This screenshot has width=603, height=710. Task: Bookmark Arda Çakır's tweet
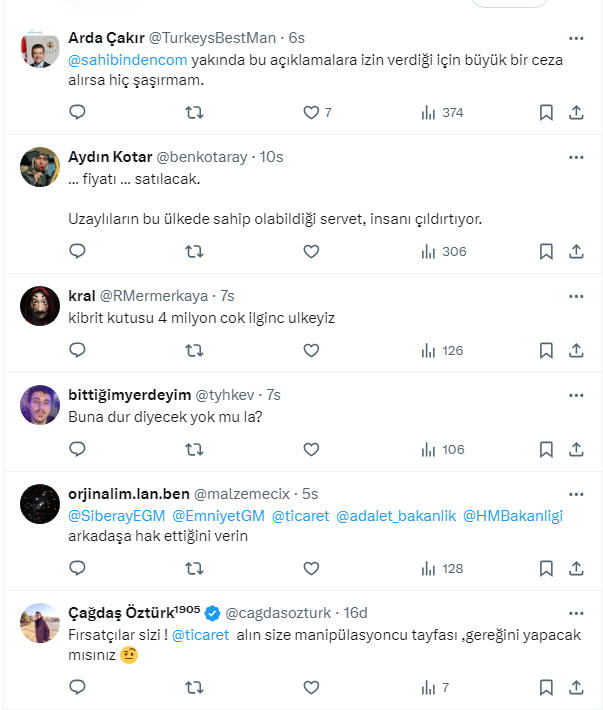546,113
